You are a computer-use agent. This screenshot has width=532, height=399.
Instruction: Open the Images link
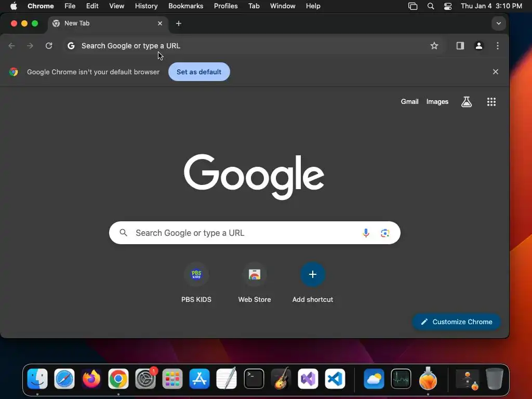437,102
